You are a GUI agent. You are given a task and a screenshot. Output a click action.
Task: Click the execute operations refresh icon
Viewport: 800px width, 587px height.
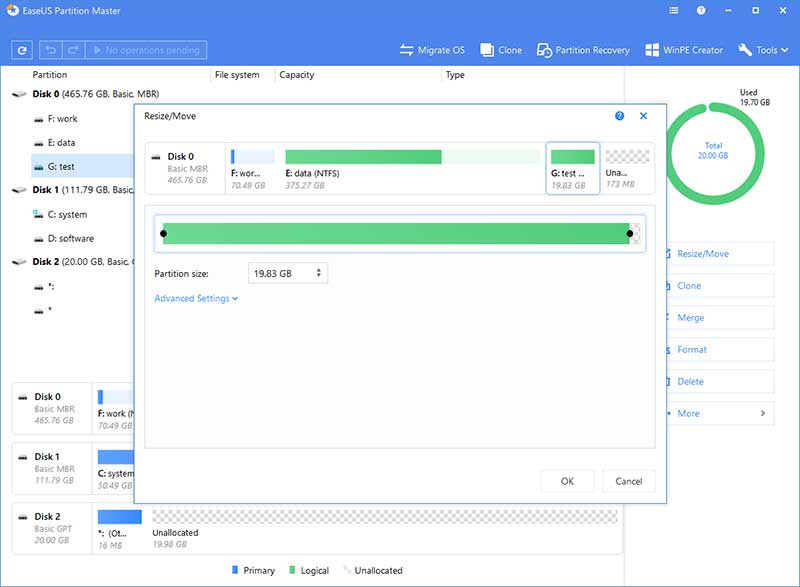[21, 49]
